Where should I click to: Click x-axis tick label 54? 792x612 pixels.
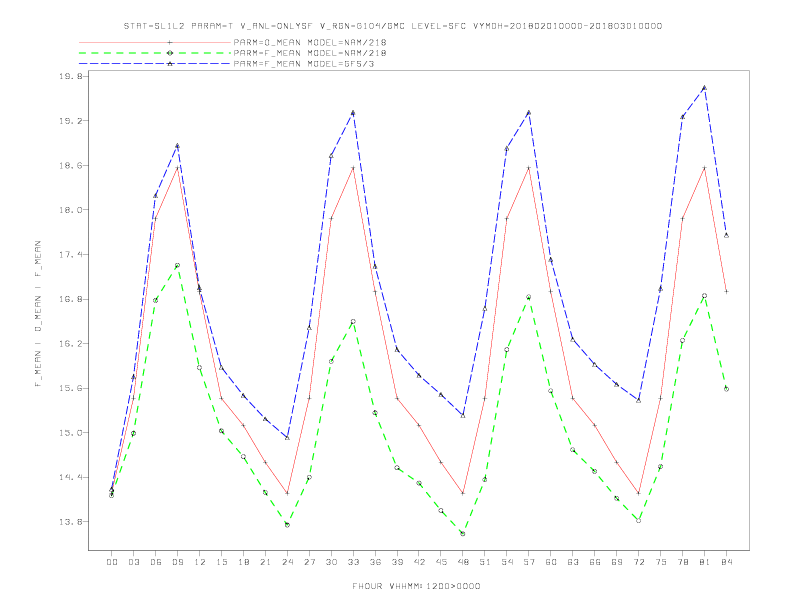tap(507, 562)
